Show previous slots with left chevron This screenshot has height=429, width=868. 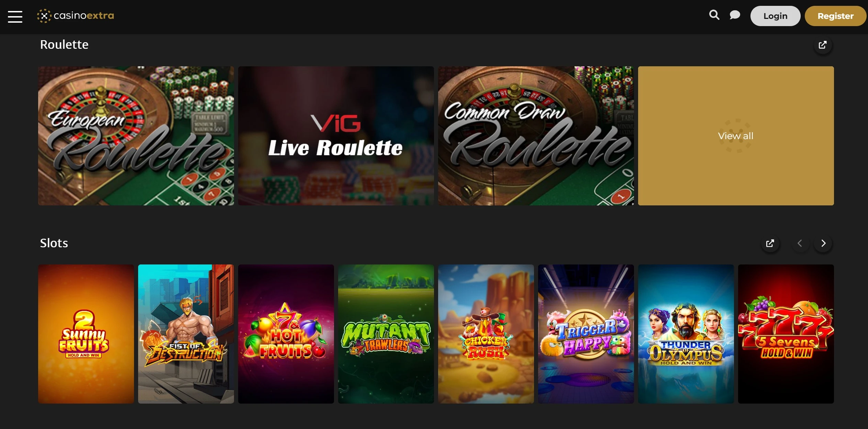click(x=800, y=244)
